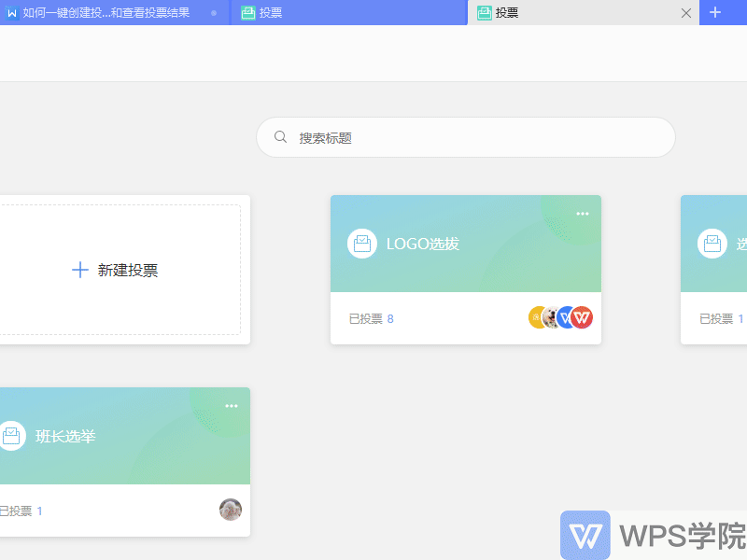This screenshot has width=747, height=560.
Task: Click the voter avatar on 班长选举 card
Action: (231, 510)
